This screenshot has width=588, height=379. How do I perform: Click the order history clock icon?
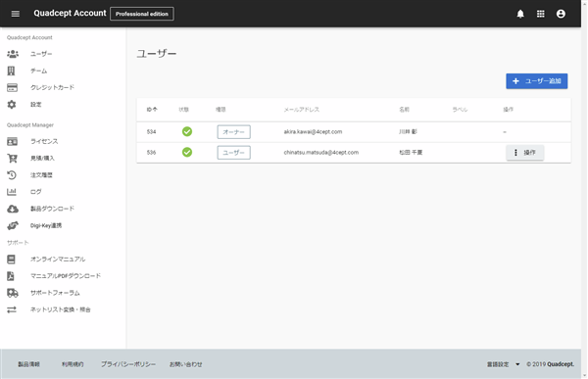pos(12,175)
